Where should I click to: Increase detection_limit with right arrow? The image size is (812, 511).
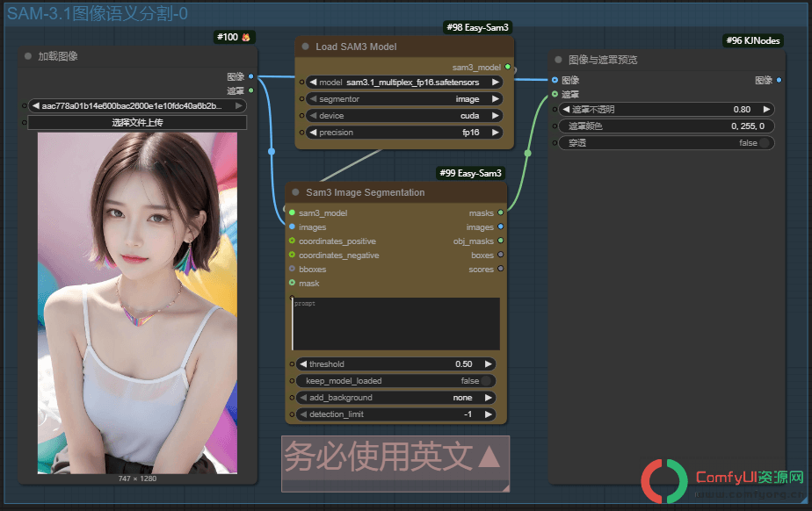[489, 414]
